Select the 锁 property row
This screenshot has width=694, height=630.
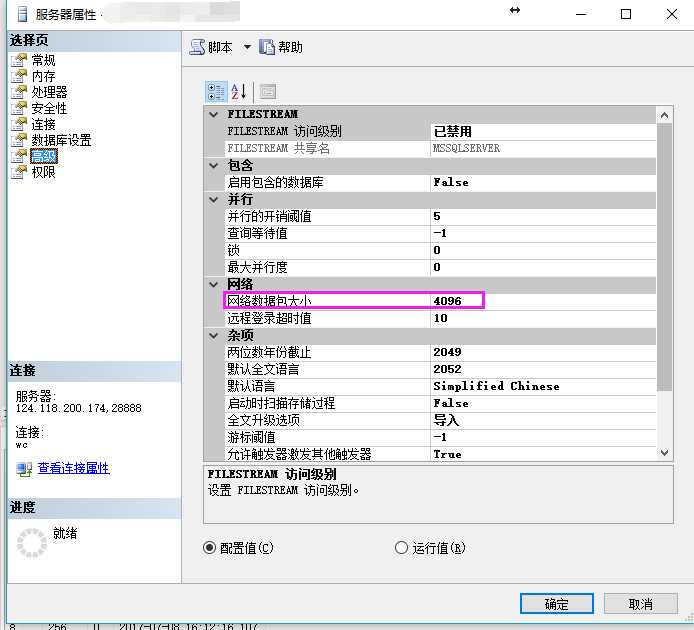(440, 251)
